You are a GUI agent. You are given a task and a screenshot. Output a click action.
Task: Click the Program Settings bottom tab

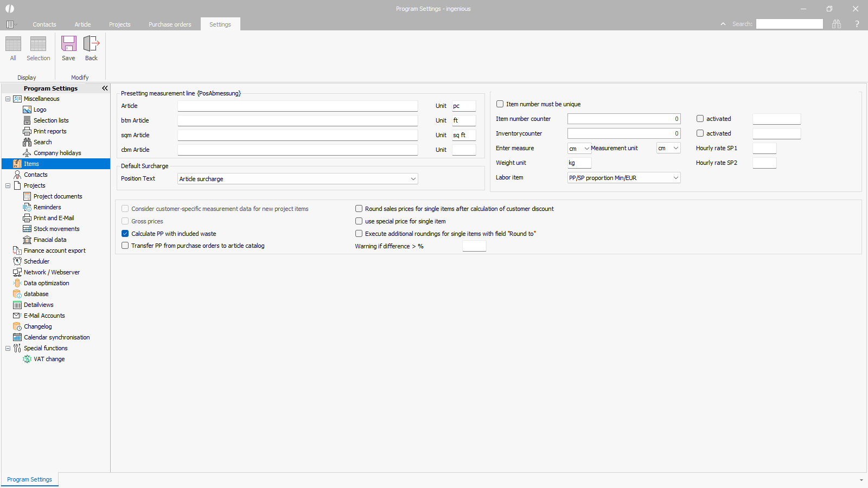click(29, 479)
